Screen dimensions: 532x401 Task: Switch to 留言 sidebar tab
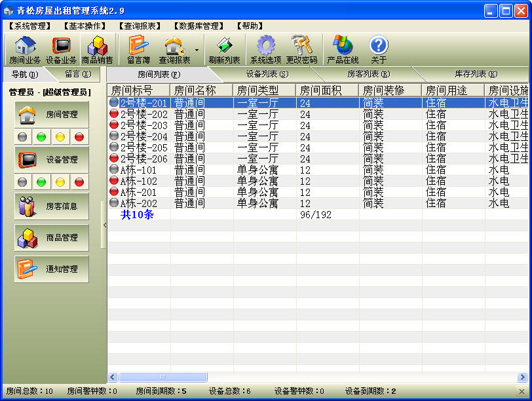click(78, 74)
